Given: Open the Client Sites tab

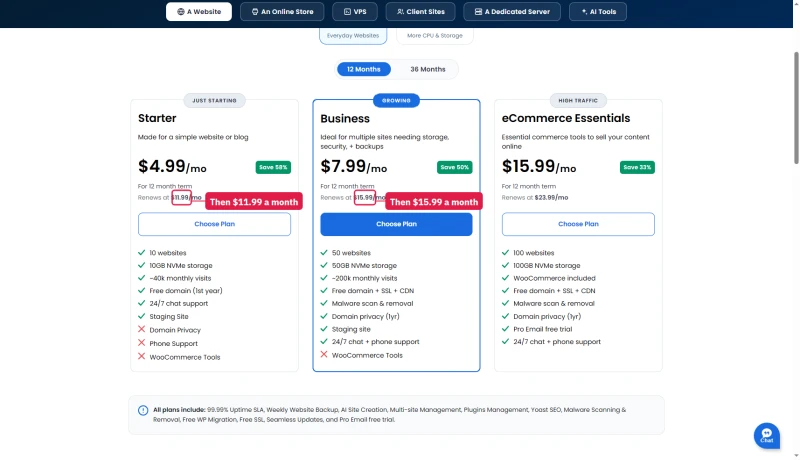Looking at the screenshot, I should (x=420, y=11).
